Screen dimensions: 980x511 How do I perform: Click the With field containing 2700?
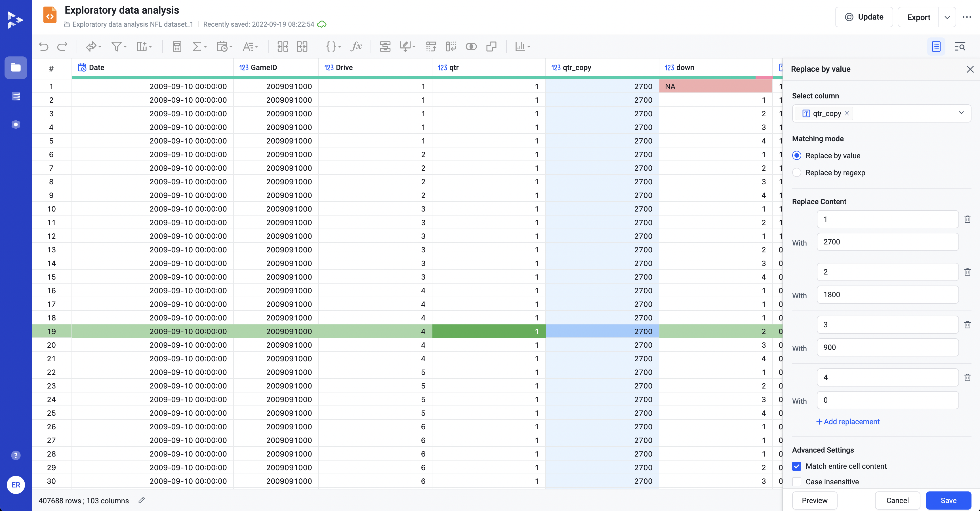coord(888,242)
